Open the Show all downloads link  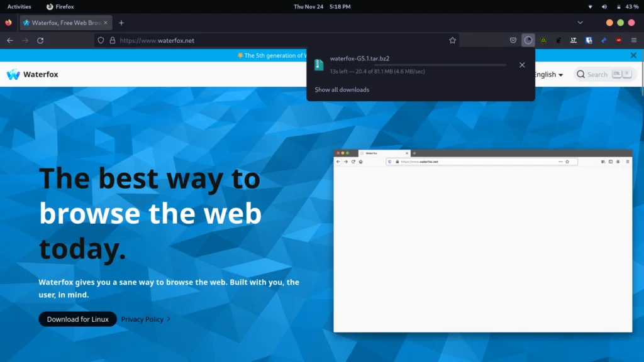tap(341, 89)
